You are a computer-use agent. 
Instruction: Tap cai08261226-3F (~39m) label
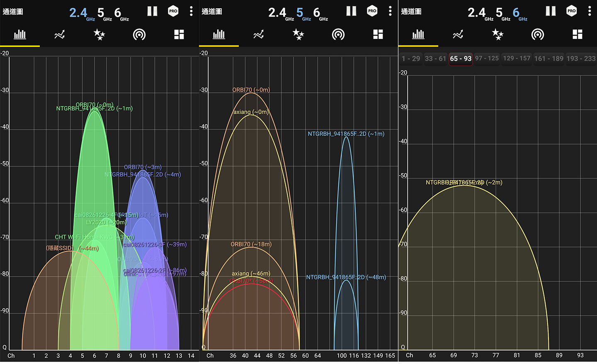[155, 244]
